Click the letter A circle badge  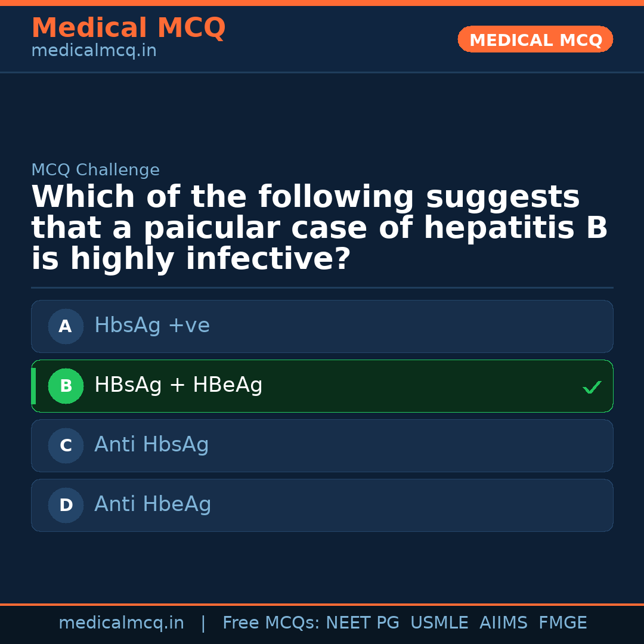[66, 326]
